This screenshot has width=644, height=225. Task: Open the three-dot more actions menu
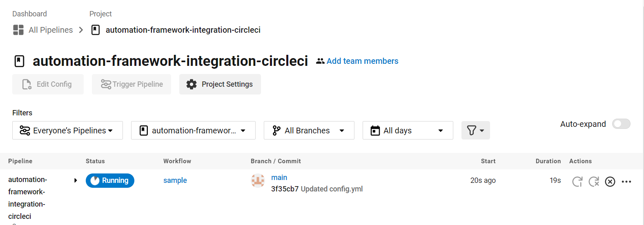tap(626, 181)
